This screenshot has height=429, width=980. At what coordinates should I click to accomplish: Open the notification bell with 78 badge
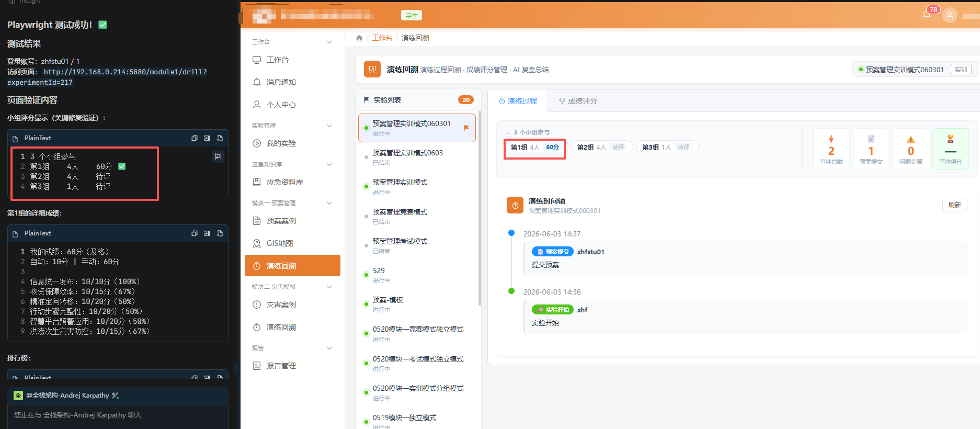[x=927, y=14]
